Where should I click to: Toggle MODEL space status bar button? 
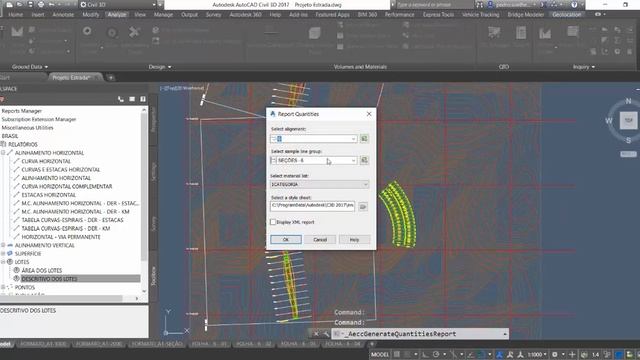(380, 354)
